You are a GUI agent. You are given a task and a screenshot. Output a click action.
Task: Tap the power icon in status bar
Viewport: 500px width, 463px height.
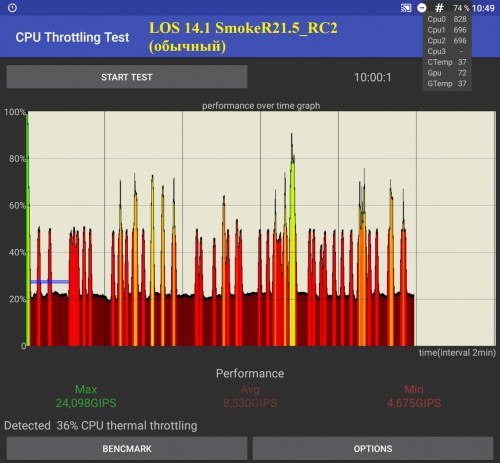(12, 8)
